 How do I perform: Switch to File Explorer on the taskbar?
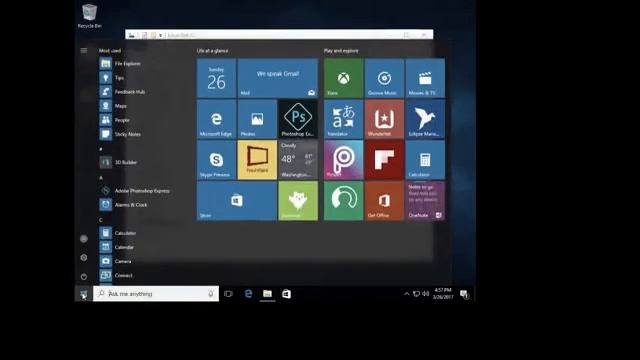tap(267, 294)
